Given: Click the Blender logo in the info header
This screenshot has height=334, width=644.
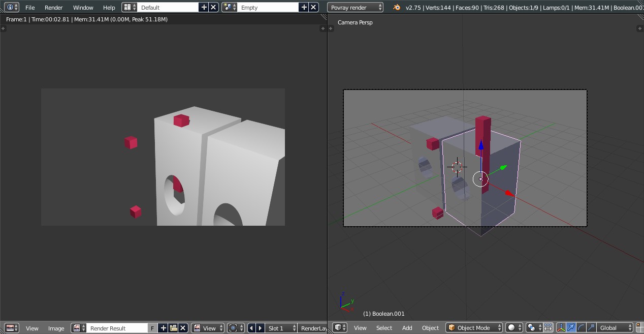Looking at the screenshot, I should pos(397,7).
